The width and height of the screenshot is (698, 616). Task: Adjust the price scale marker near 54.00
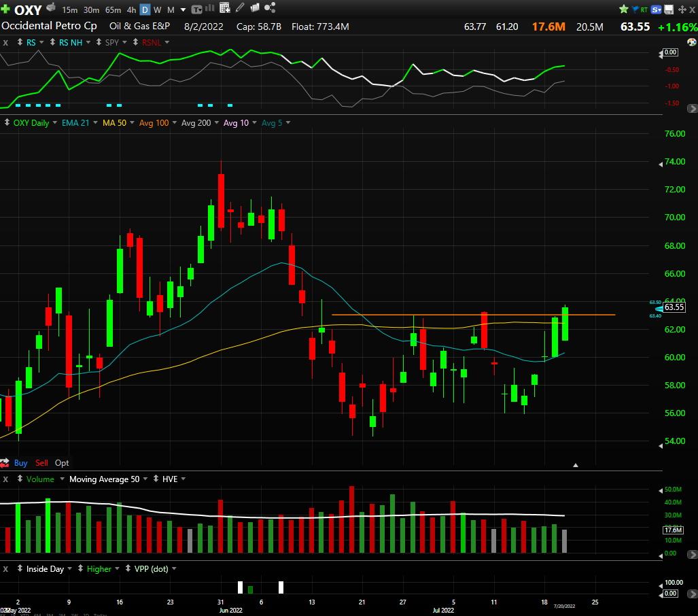[x=661, y=446]
